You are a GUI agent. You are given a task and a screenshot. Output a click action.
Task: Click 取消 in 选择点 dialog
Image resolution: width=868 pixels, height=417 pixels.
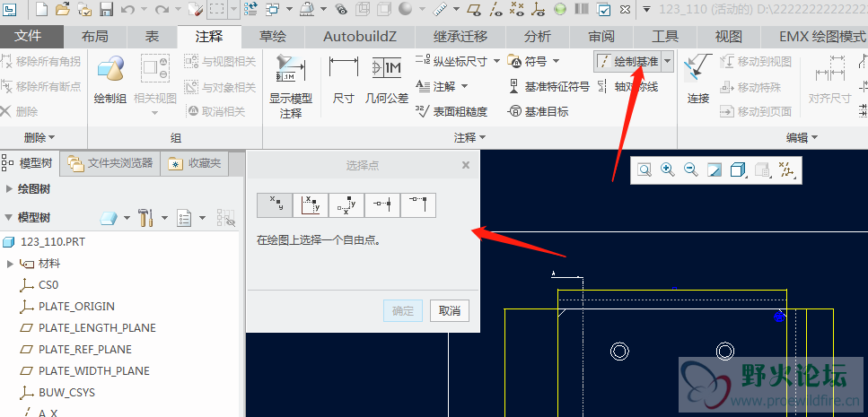click(x=450, y=311)
